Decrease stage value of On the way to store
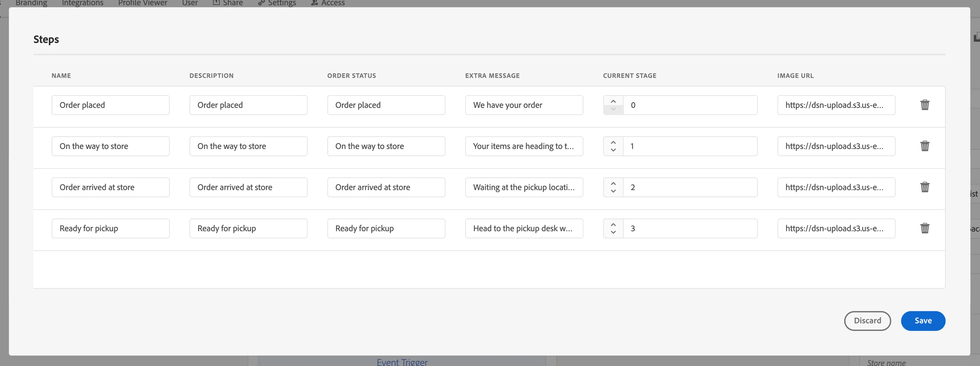This screenshot has height=366, width=980. click(613, 151)
